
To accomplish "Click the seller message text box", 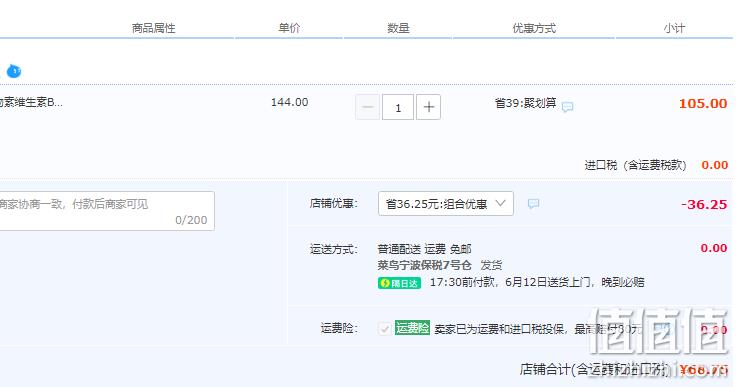I will (x=107, y=211).
